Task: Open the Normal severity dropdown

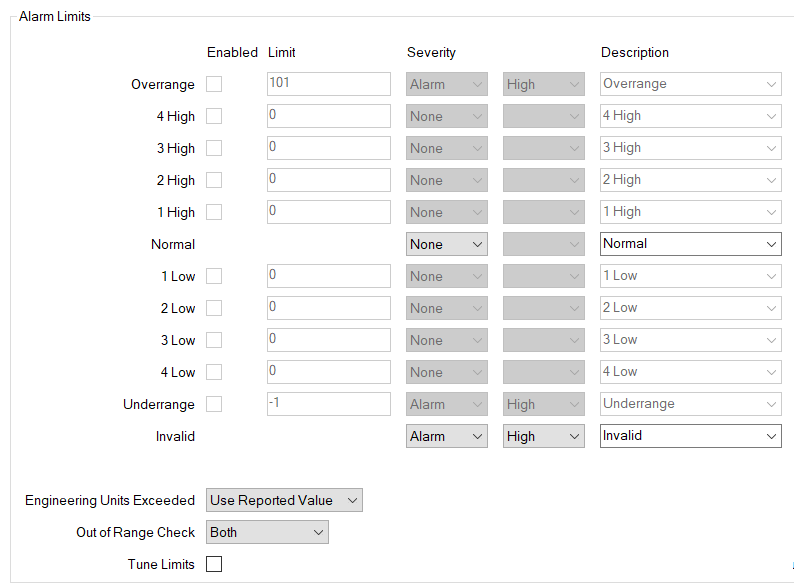Action: [447, 244]
